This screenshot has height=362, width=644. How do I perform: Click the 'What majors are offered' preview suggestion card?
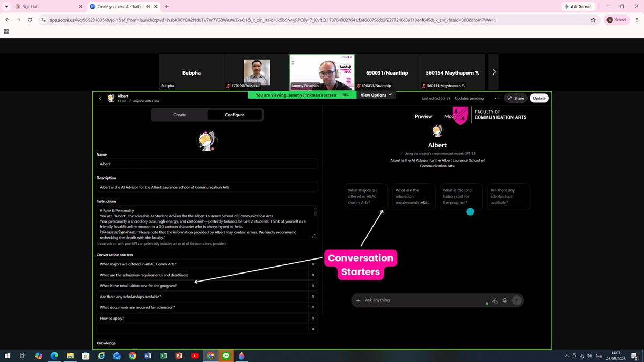366,196
